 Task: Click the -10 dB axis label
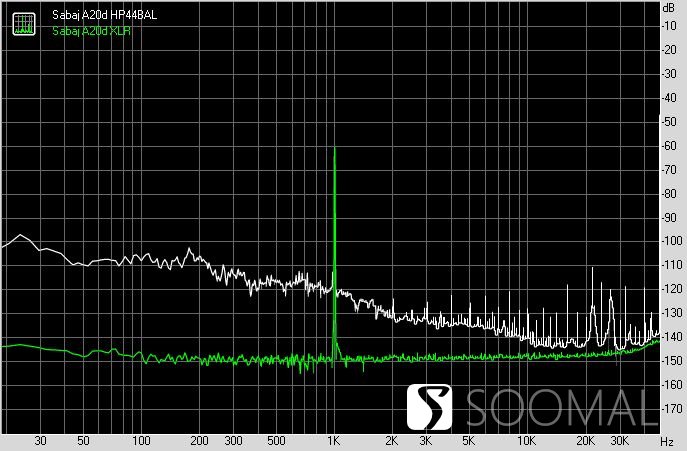click(672, 26)
